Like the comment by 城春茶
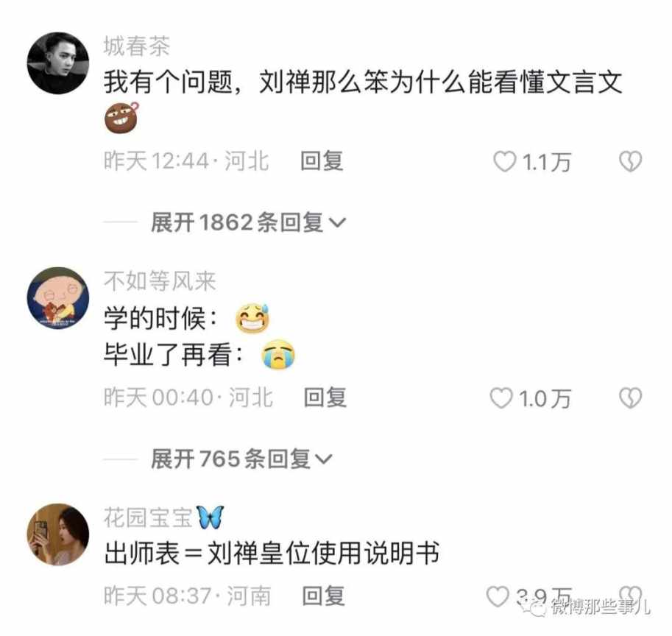The height and width of the screenshot is (636, 672). 504,162
